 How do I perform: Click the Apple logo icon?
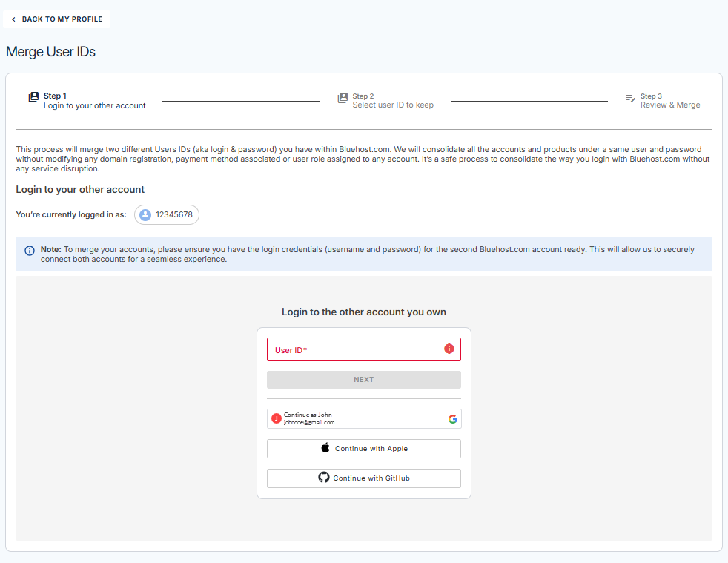click(325, 448)
